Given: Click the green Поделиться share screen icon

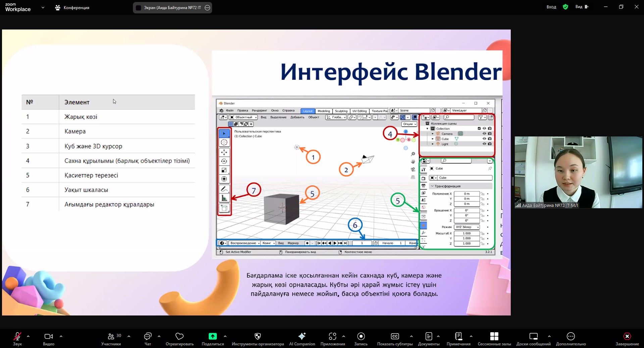Looking at the screenshot, I should 212,336.
